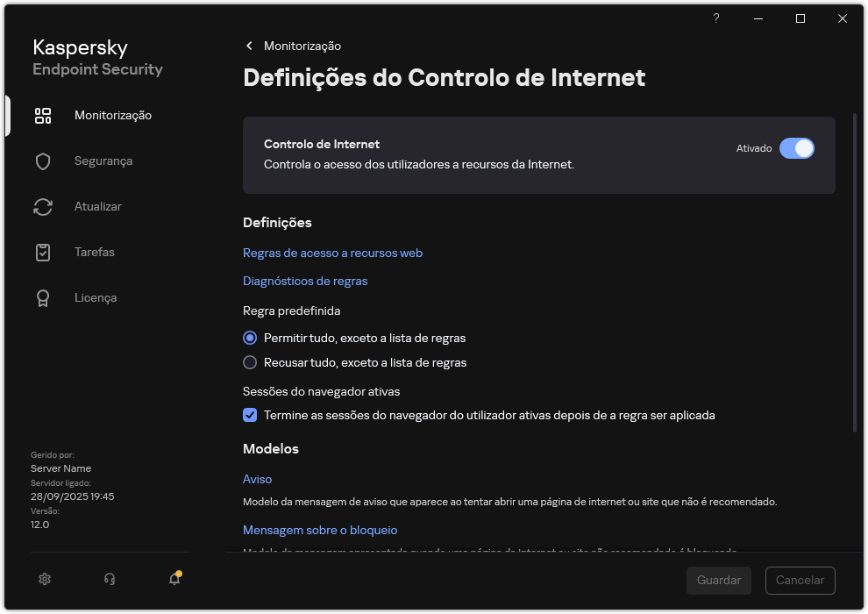This screenshot has width=868, height=614.
Task: Open the Monitorização section in sidebar
Action: (x=113, y=115)
